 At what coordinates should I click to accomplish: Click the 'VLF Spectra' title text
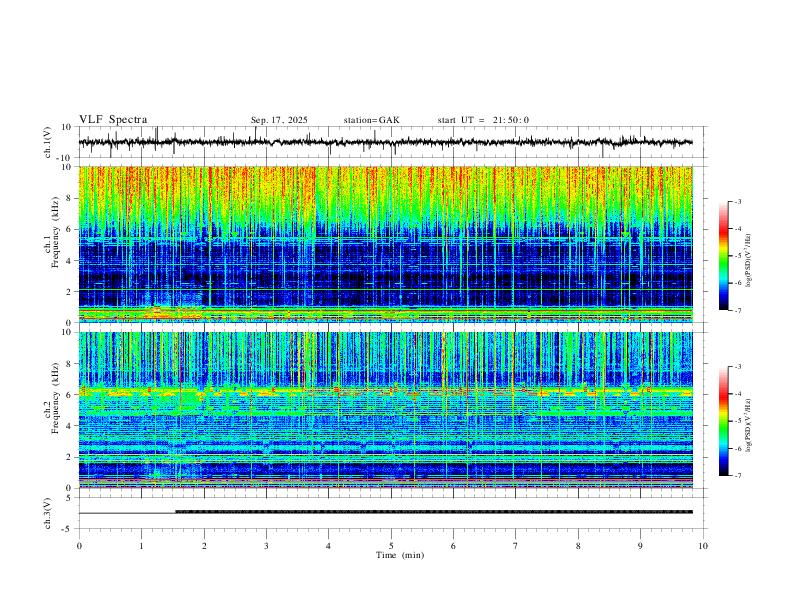point(113,120)
